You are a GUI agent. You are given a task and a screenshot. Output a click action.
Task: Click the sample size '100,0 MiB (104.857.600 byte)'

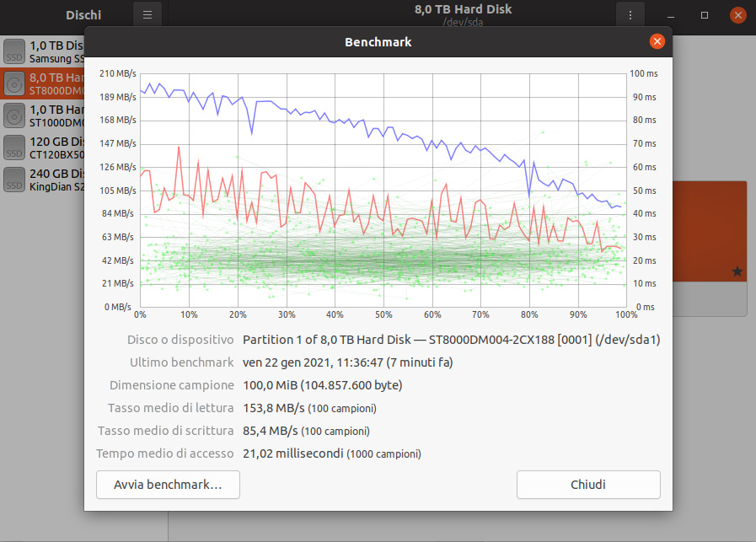pyautogui.click(x=323, y=385)
